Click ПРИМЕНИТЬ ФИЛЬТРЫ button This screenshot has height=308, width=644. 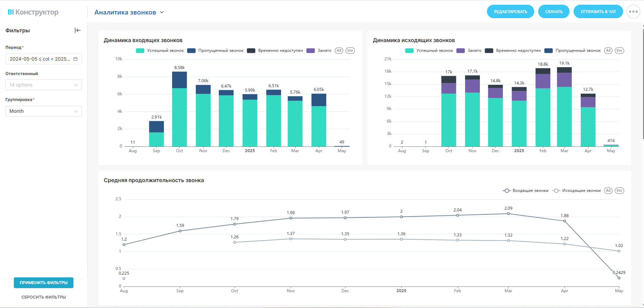click(43, 283)
